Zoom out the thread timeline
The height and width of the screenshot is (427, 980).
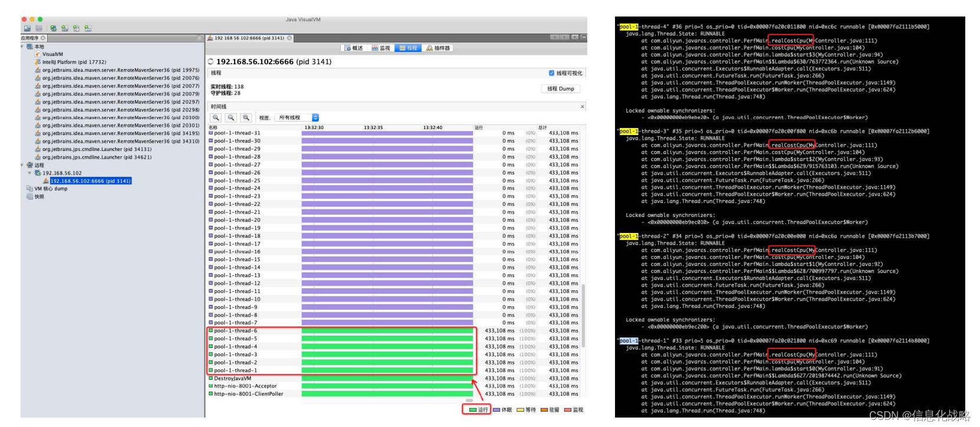pos(231,117)
